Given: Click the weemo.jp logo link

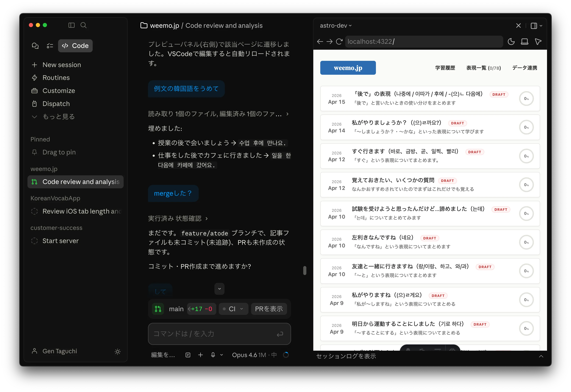Looking at the screenshot, I should coord(348,68).
